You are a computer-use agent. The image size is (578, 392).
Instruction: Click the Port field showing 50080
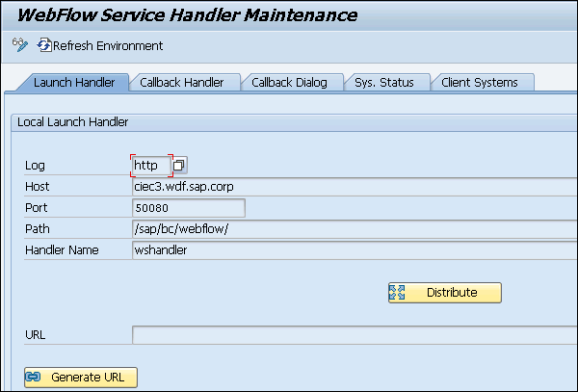pos(189,208)
